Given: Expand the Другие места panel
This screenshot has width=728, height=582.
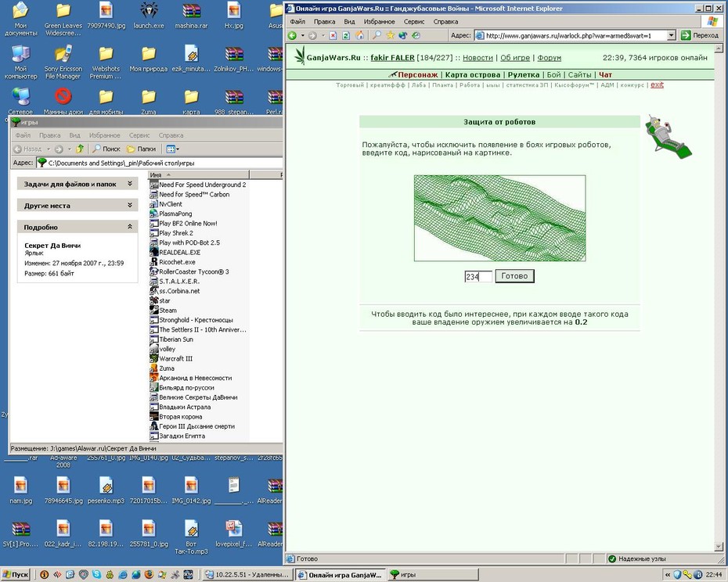Looking at the screenshot, I should click(129, 205).
